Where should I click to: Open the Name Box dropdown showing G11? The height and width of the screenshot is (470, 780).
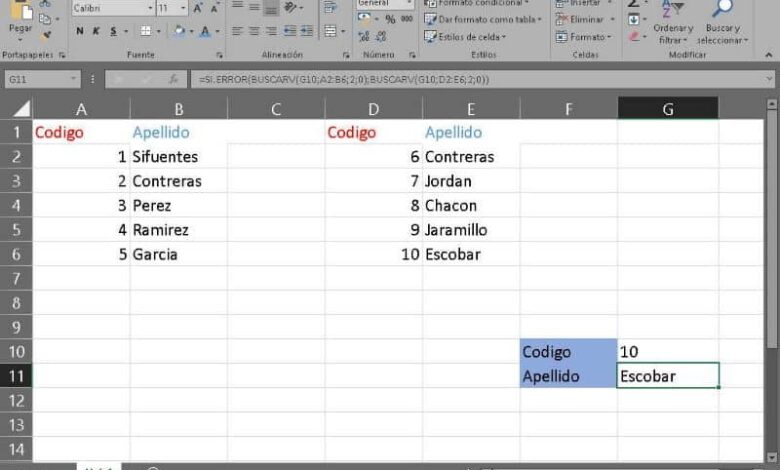[x=74, y=79]
